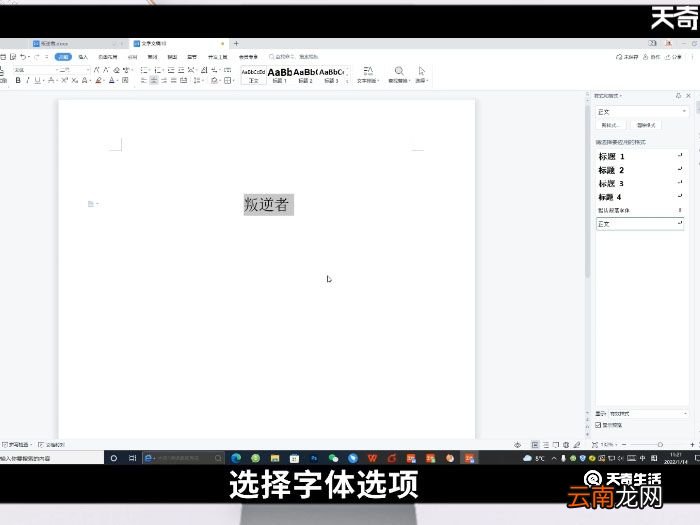Viewport: 700px width, 525px height.
Task: Open the font size dropdown
Action: 74,70
